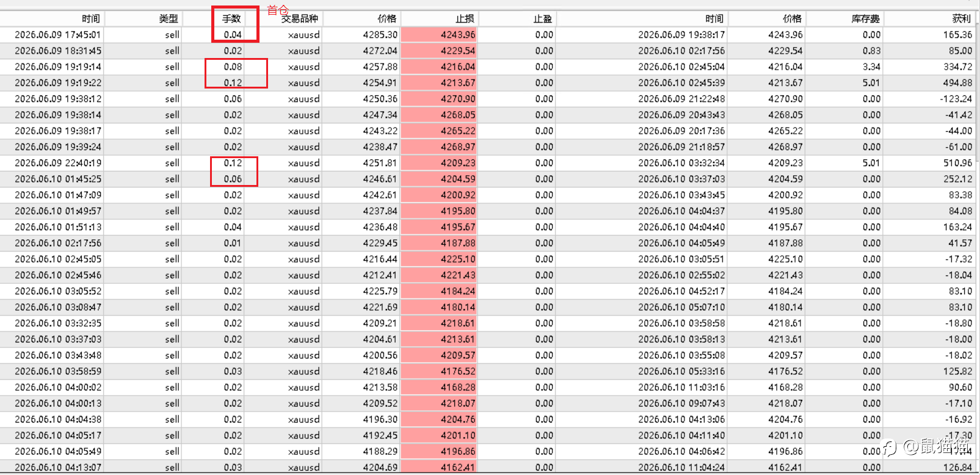
Task: Select the open price 4251.81
Action: pyautogui.click(x=380, y=163)
